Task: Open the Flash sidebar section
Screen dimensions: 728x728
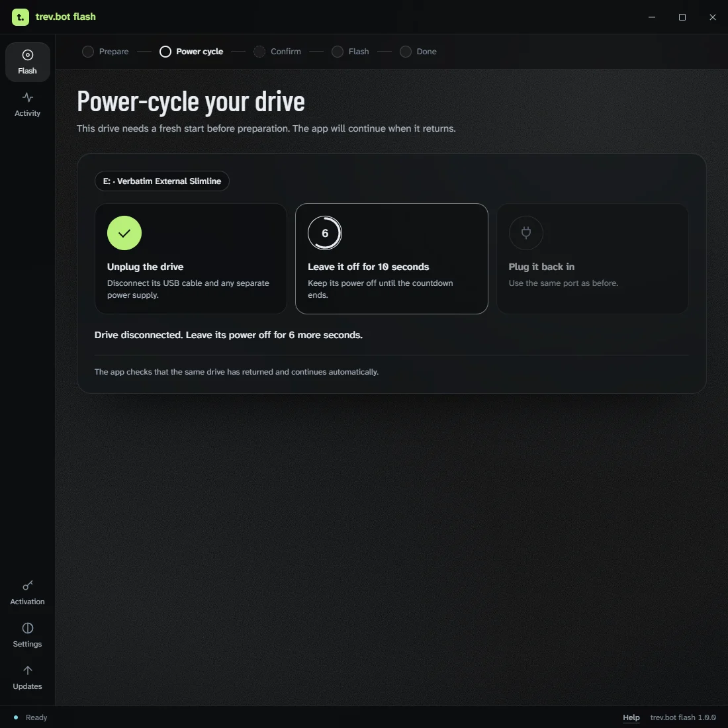Action: (27, 62)
